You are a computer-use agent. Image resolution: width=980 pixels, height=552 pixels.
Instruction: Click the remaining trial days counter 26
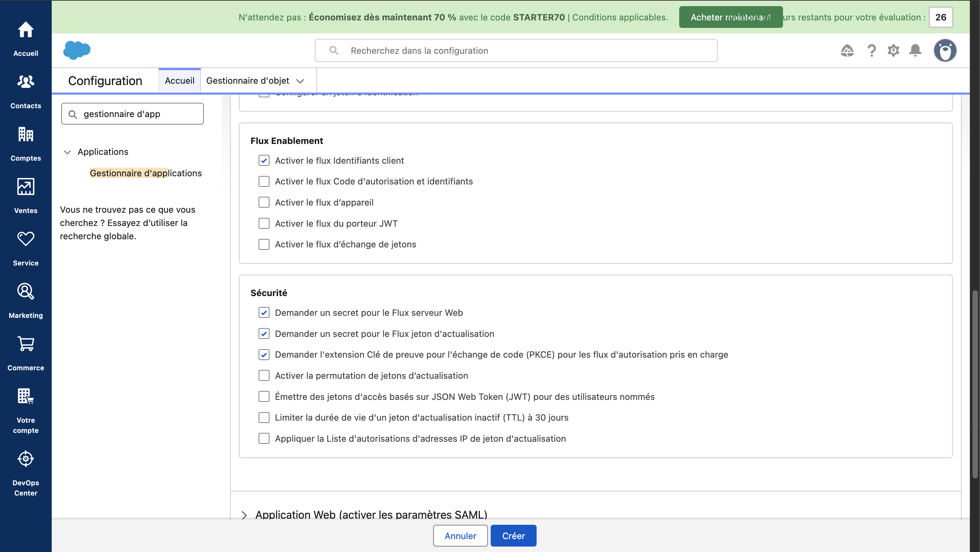(x=941, y=17)
